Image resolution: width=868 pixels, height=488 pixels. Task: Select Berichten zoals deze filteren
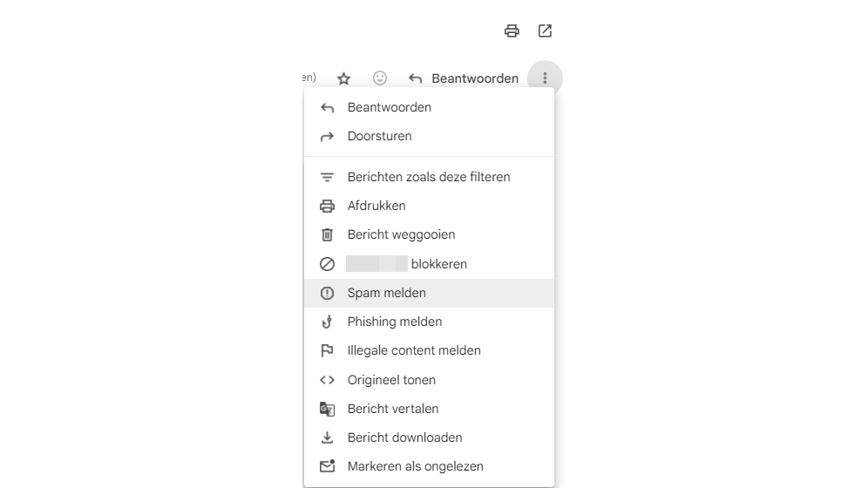pos(429,177)
